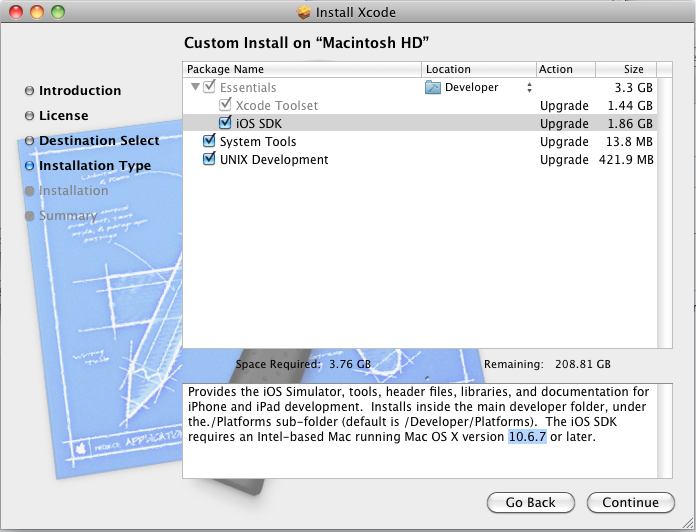Click the 13.8 MB size value
Viewport: 696px width, 532px height.
(x=629, y=142)
